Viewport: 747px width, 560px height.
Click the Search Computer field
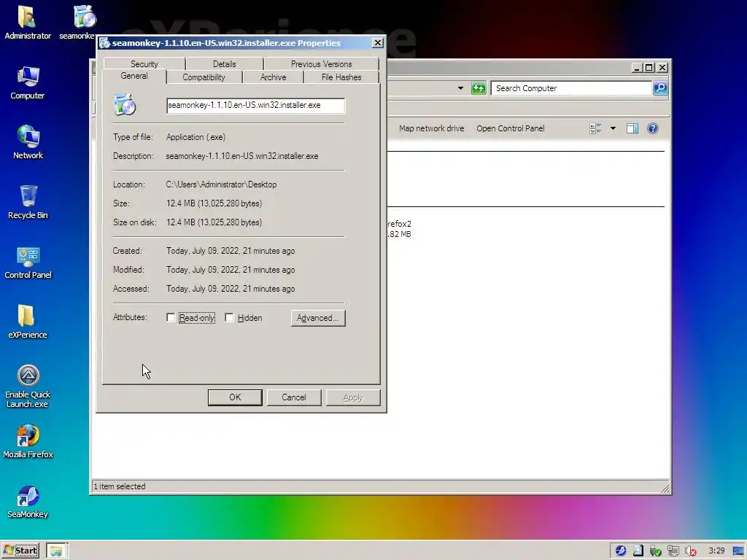(571, 88)
